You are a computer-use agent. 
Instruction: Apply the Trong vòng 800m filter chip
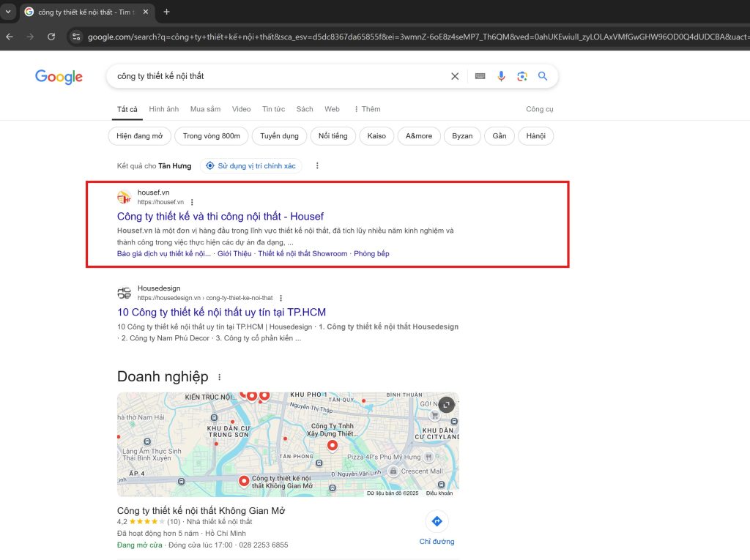[x=212, y=136]
